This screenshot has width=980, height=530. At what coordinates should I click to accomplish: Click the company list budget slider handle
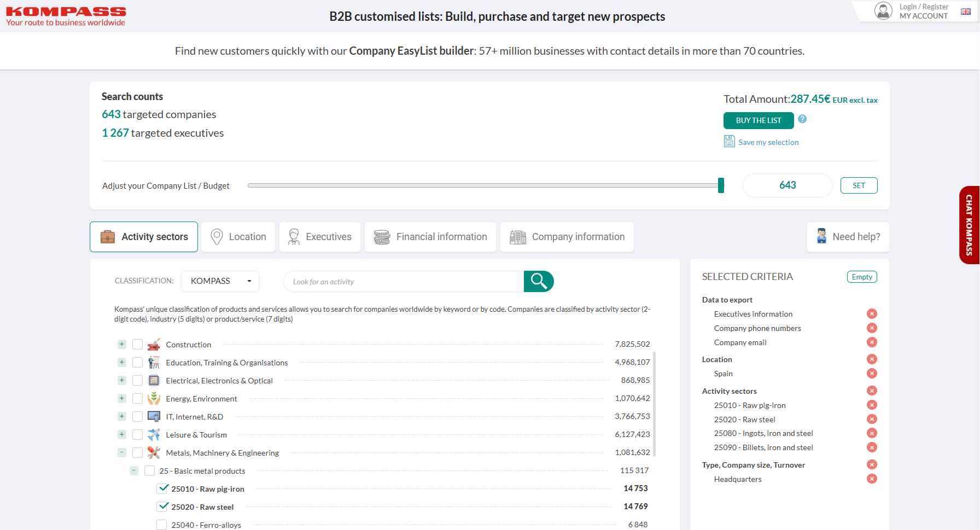point(721,185)
